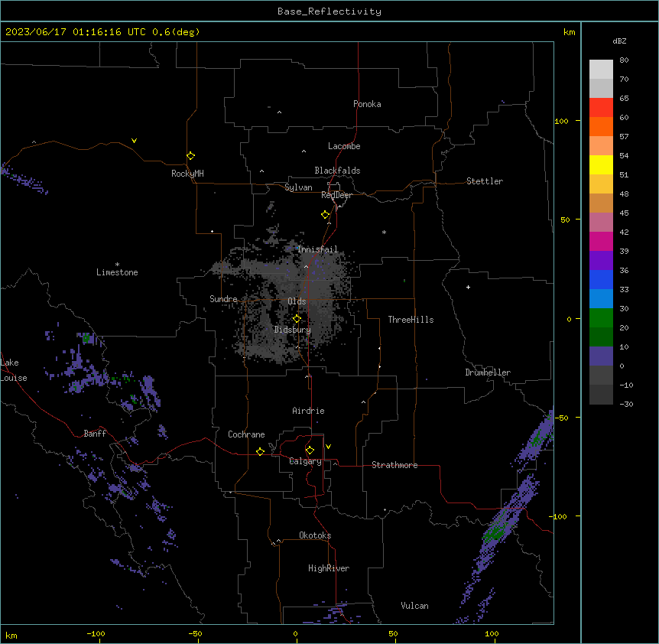This screenshot has width=659, height=644.
Task: Select the 0 dBZ dark gray swatch
Action: [601, 375]
